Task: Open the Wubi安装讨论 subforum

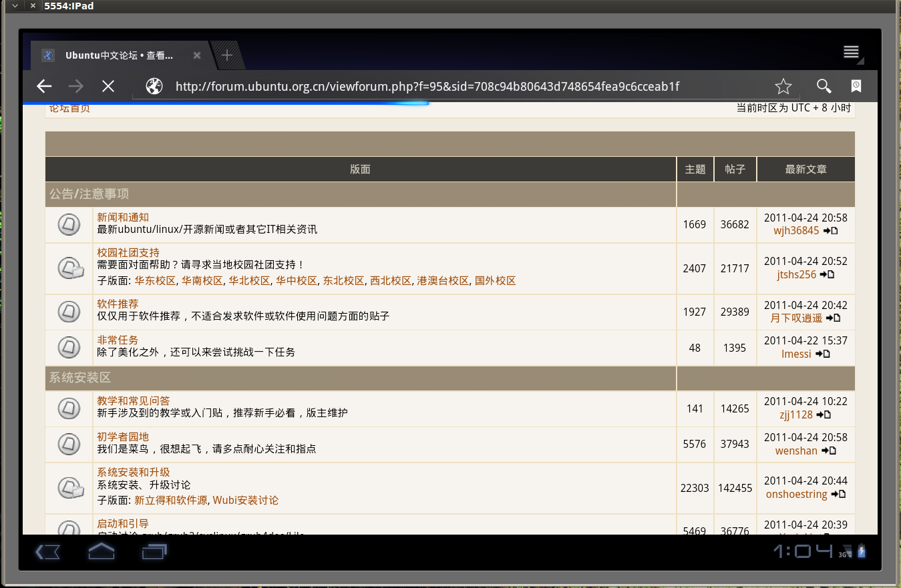Action: [x=246, y=500]
